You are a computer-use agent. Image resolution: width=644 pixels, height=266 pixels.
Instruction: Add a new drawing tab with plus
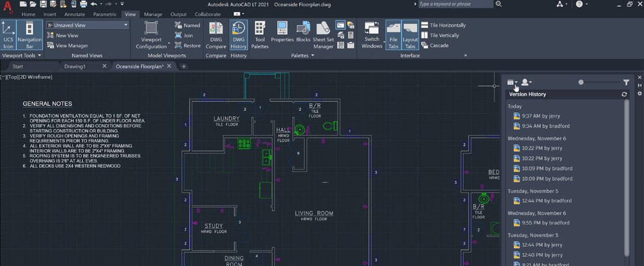coord(184,66)
